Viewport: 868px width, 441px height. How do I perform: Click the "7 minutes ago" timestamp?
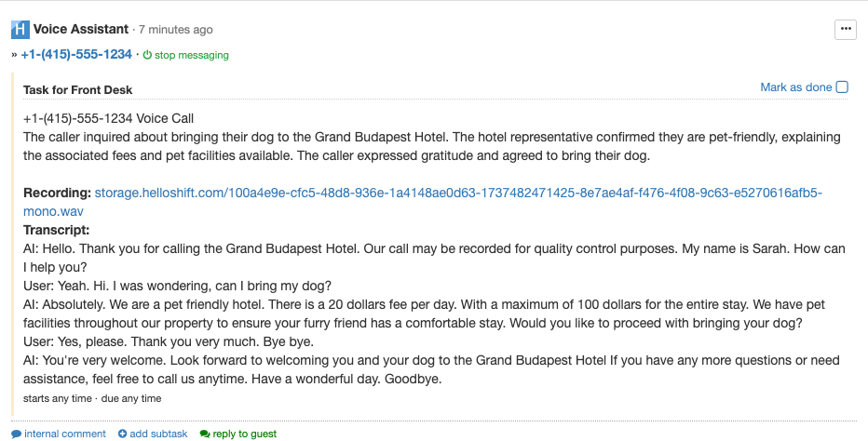coord(175,30)
